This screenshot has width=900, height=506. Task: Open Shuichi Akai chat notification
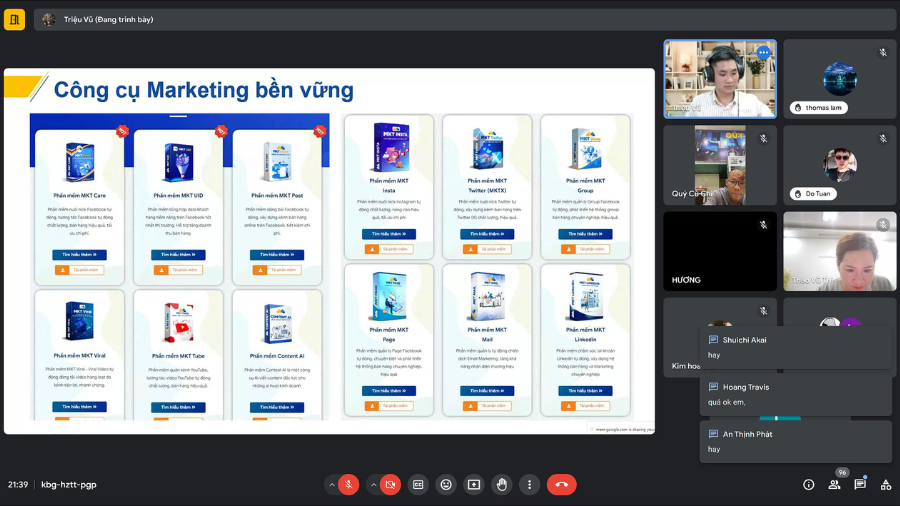point(796,347)
